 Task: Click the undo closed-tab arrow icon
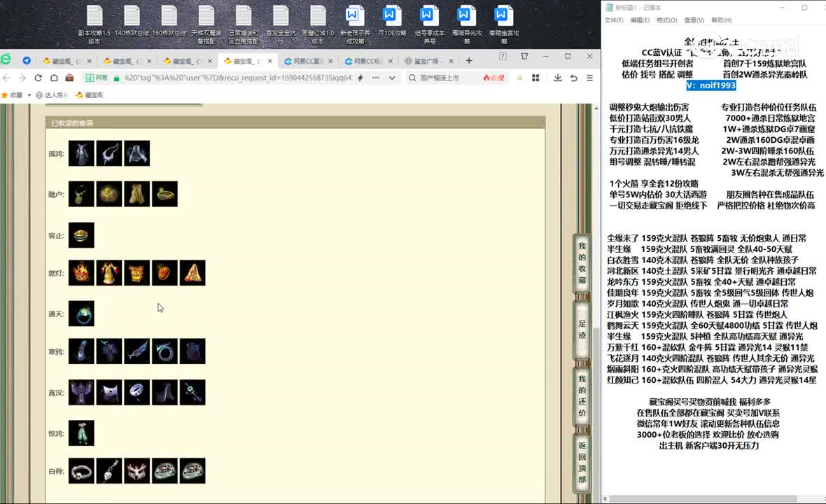(574, 78)
